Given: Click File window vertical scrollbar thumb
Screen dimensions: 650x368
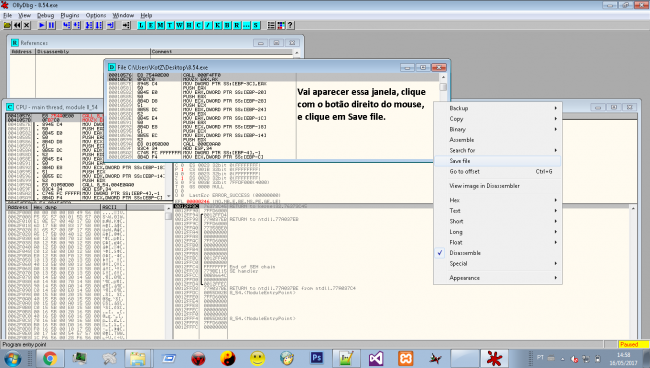Looking at the screenshot, I should 443,87.
